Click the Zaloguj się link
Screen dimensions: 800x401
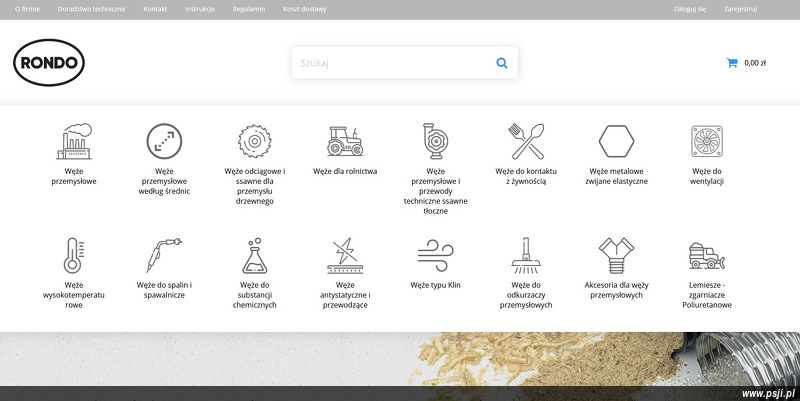tap(690, 9)
